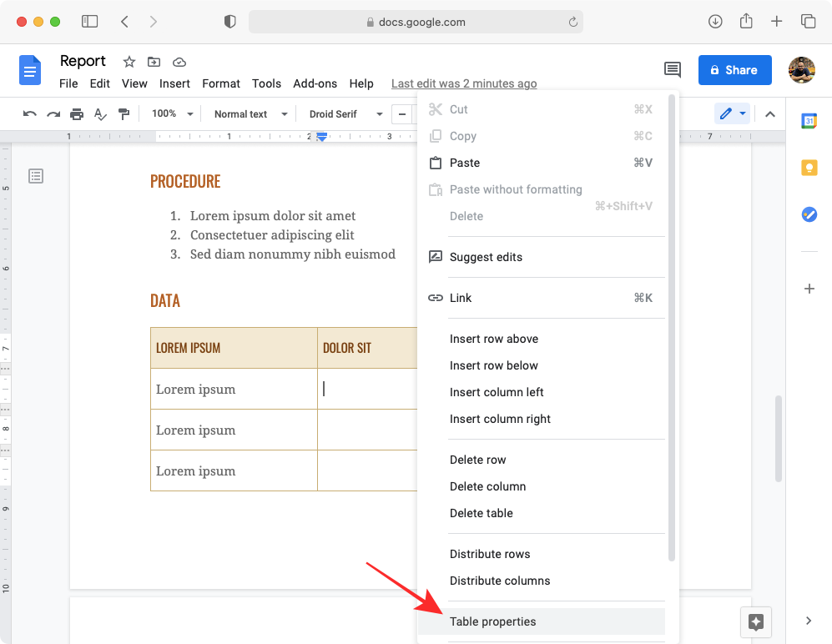Open Google Tasks in the sidebar
The image size is (832, 644).
pyautogui.click(x=809, y=214)
